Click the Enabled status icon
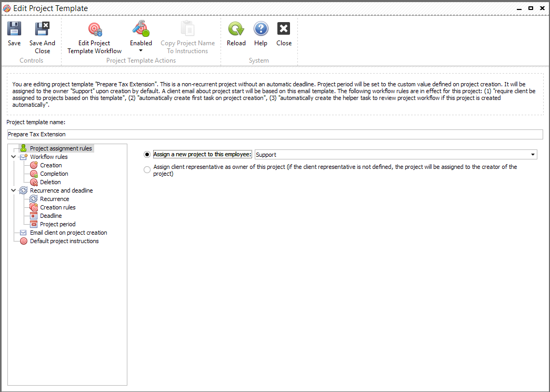Screen dimensions: 550x392 pos(141,29)
